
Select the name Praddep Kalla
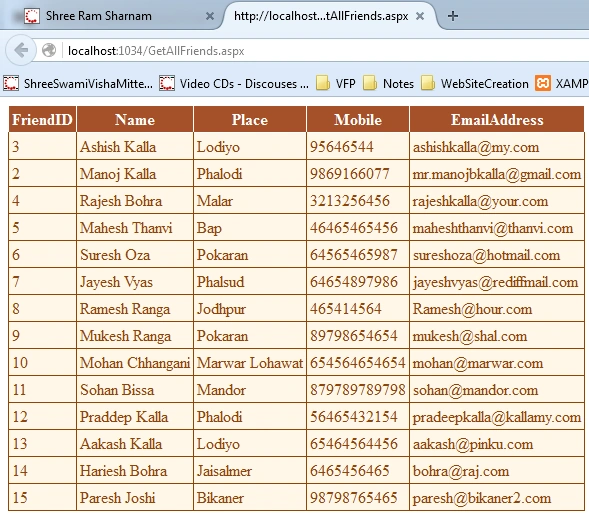(x=124, y=417)
